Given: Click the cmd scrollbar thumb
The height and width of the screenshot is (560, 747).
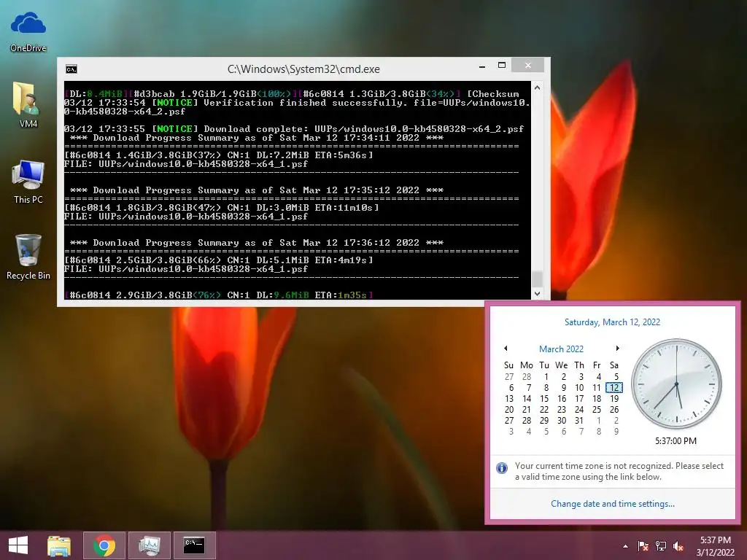Looking at the screenshot, I should point(538,279).
